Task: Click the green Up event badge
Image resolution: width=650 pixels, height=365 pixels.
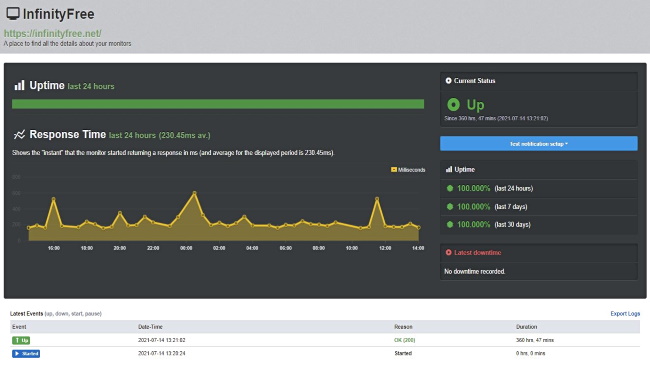Action: point(21,340)
